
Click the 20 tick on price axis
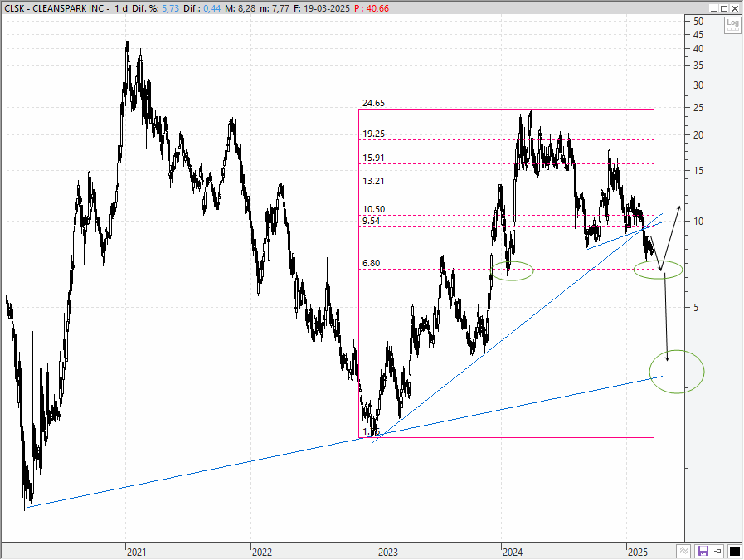(x=698, y=135)
